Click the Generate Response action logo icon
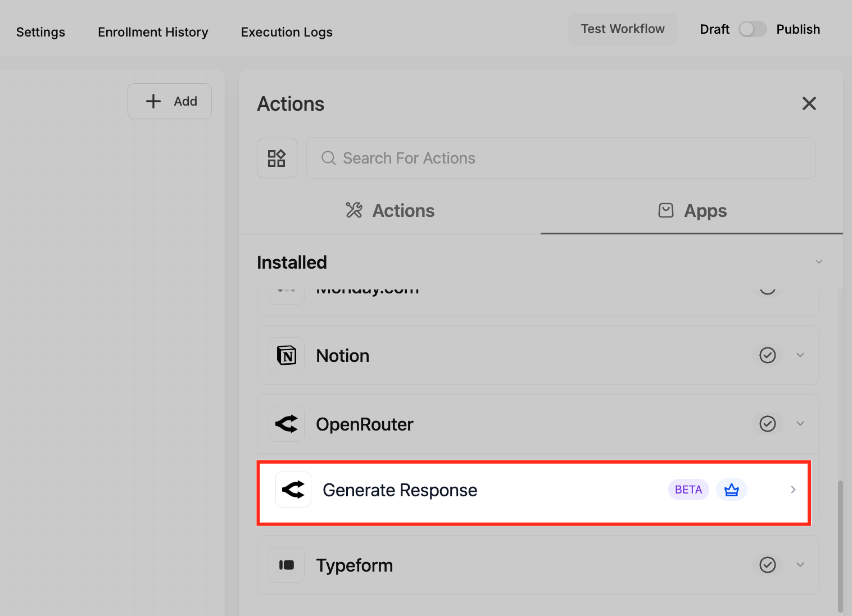Viewport: 852px width, 616px height. 293,490
